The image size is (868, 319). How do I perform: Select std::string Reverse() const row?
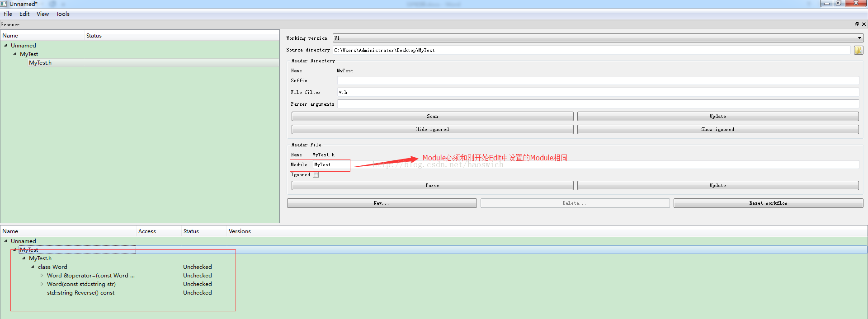[x=80, y=293]
